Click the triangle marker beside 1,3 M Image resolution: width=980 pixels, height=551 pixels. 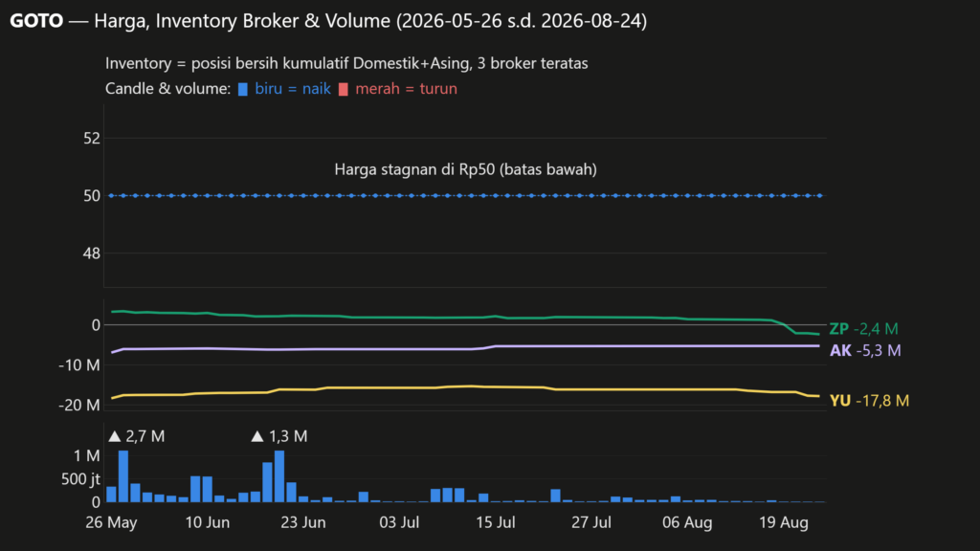[x=256, y=436]
